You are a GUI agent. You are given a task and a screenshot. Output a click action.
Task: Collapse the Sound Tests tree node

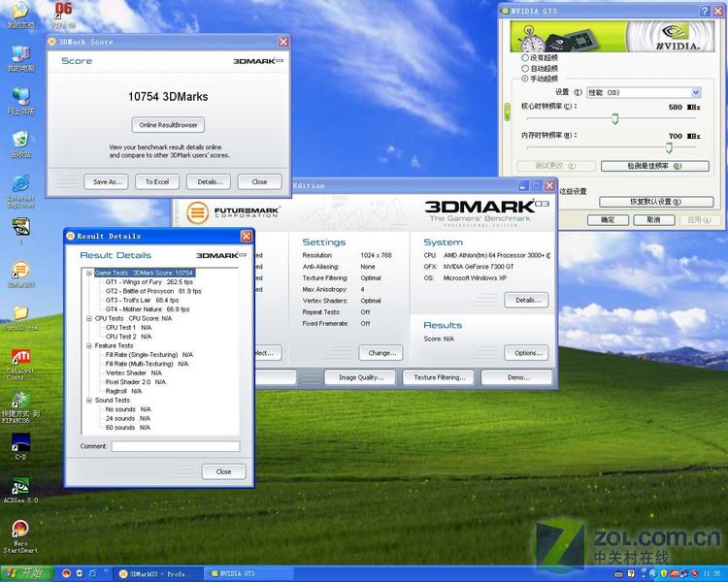click(88, 400)
